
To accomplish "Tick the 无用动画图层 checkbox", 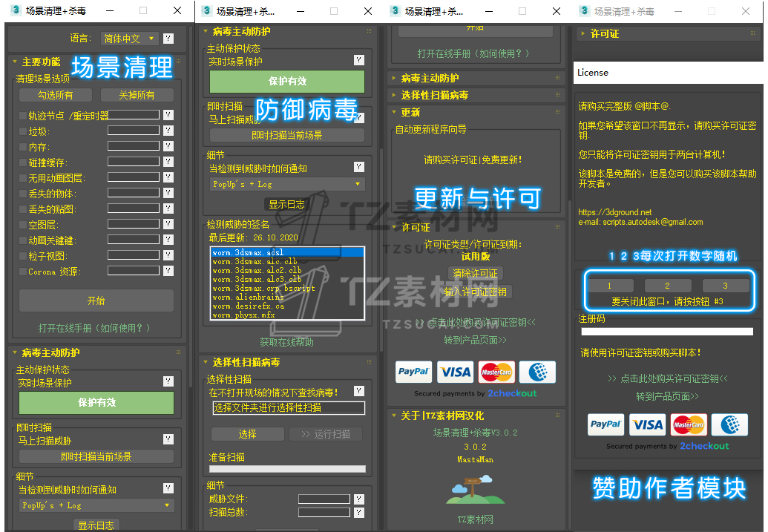I will (x=22, y=178).
